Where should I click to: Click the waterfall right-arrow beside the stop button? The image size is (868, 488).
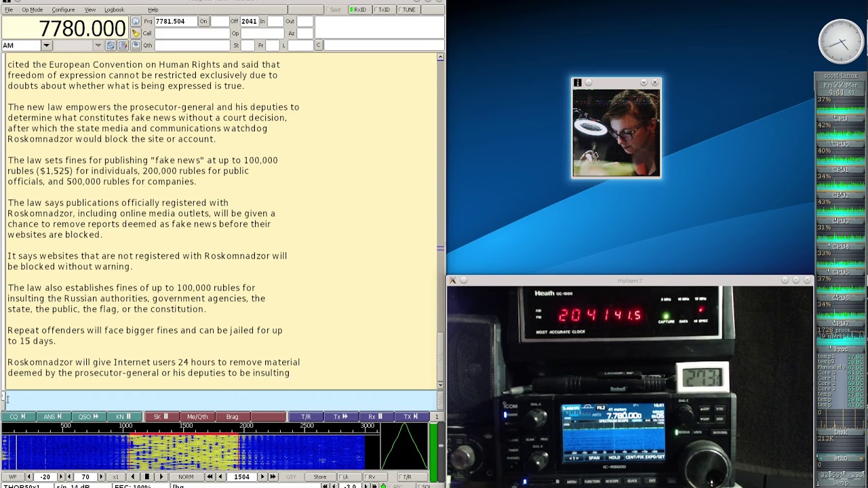pos(160,477)
